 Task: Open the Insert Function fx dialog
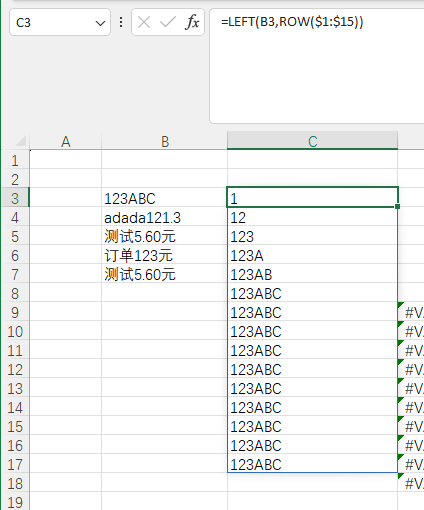tap(192, 23)
